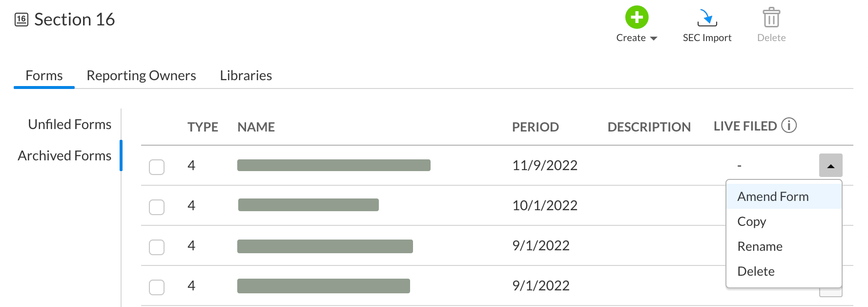Select checkbox for the 10/1/2022 form
868x307 pixels.
tap(157, 207)
